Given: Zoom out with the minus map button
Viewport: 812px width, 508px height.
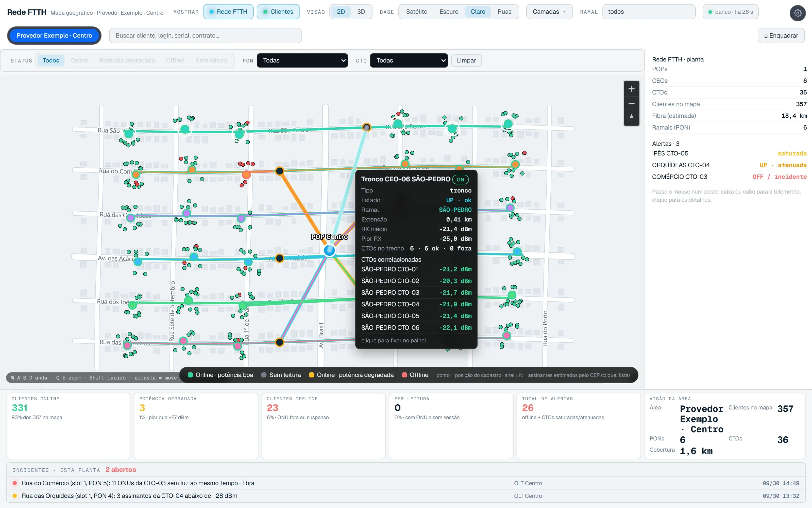Looking at the screenshot, I should tap(631, 103).
